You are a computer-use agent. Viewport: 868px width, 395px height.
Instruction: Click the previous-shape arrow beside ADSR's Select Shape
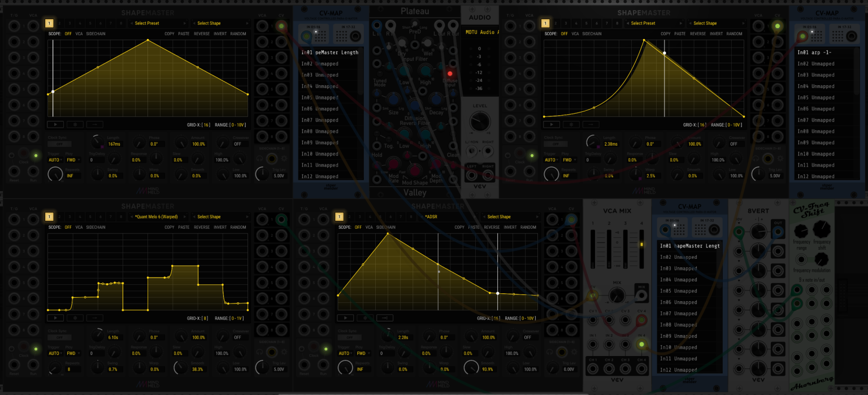click(485, 216)
